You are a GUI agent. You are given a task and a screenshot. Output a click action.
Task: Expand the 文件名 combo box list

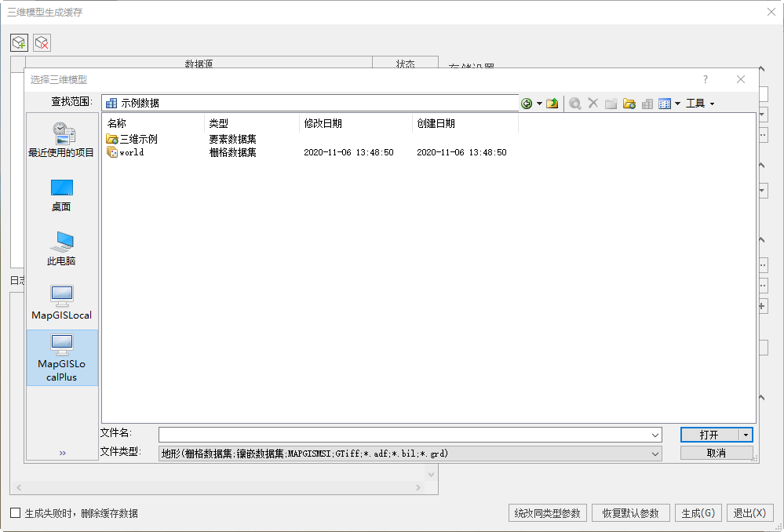point(655,435)
